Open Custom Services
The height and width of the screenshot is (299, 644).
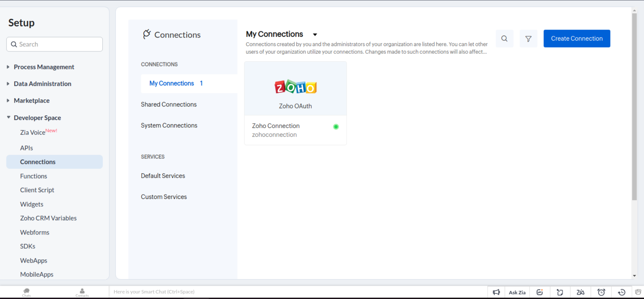(x=164, y=197)
